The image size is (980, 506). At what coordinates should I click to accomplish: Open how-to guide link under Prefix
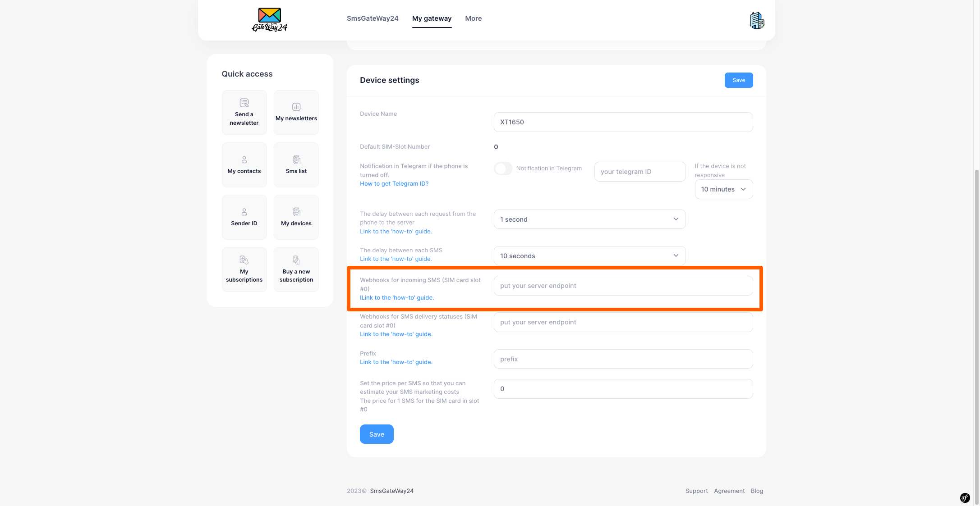[396, 362]
